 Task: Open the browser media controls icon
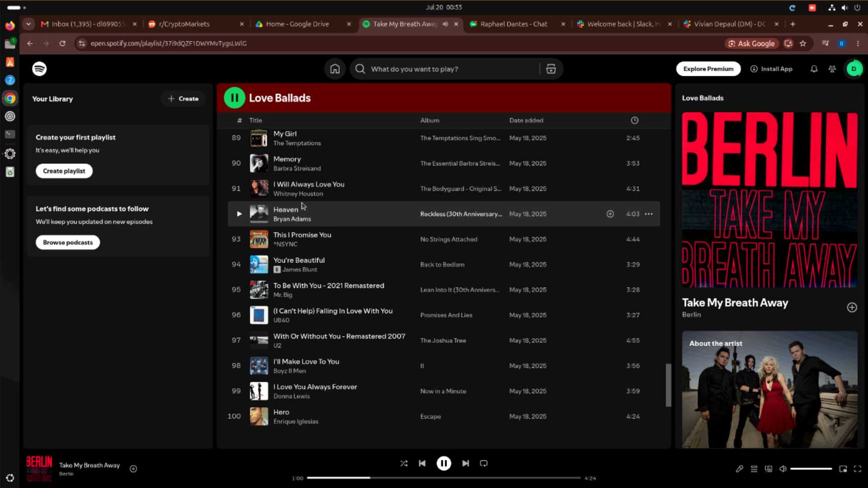tap(825, 44)
